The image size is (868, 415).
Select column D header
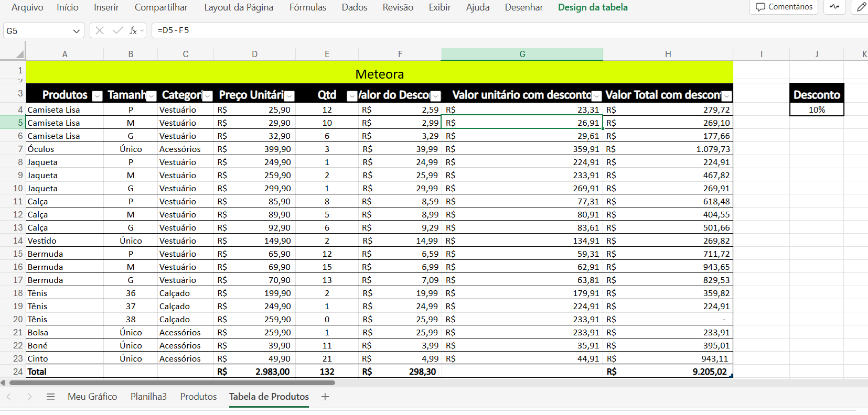[x=254, y=54]
